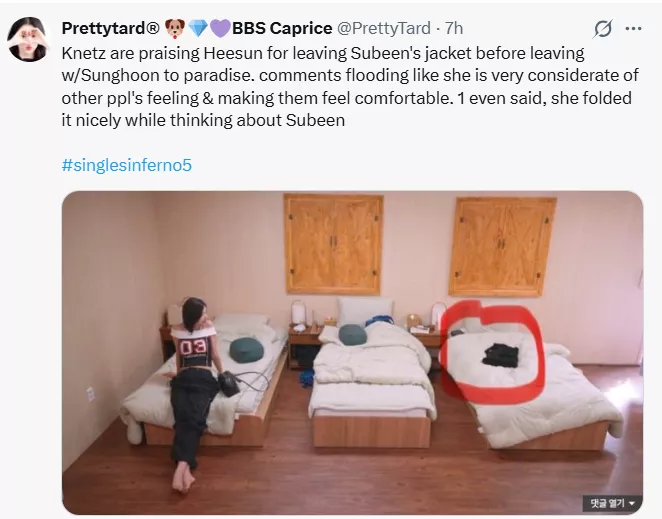Screen dimensions: 662x519
Task: Click the green cushion on middle bed
Action: click(x=353, y=334)
